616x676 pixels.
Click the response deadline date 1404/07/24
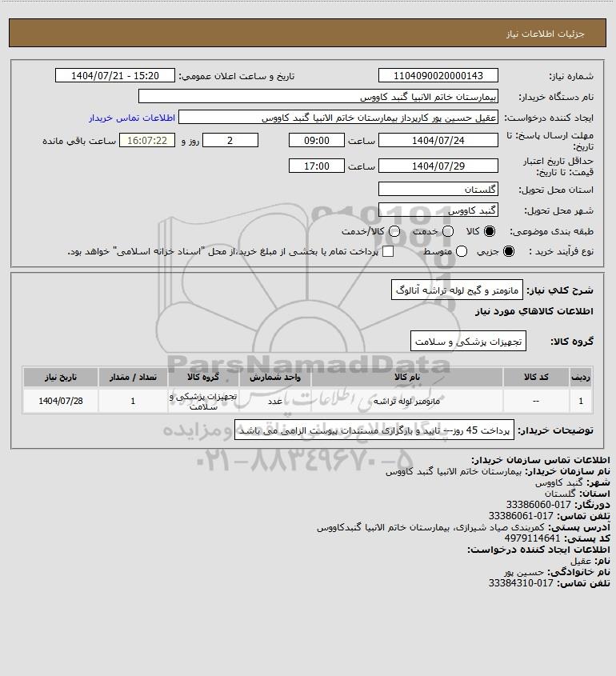click(x=438, y=140)
